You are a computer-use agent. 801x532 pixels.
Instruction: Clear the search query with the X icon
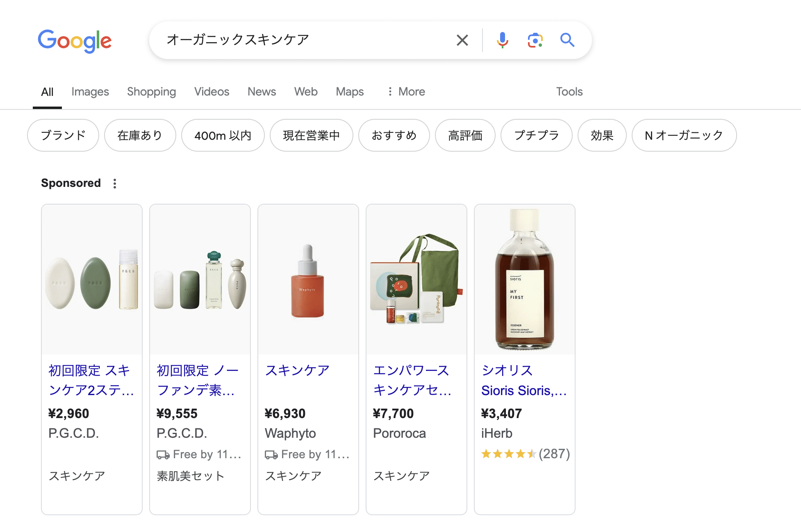click(x=462, y=40)
